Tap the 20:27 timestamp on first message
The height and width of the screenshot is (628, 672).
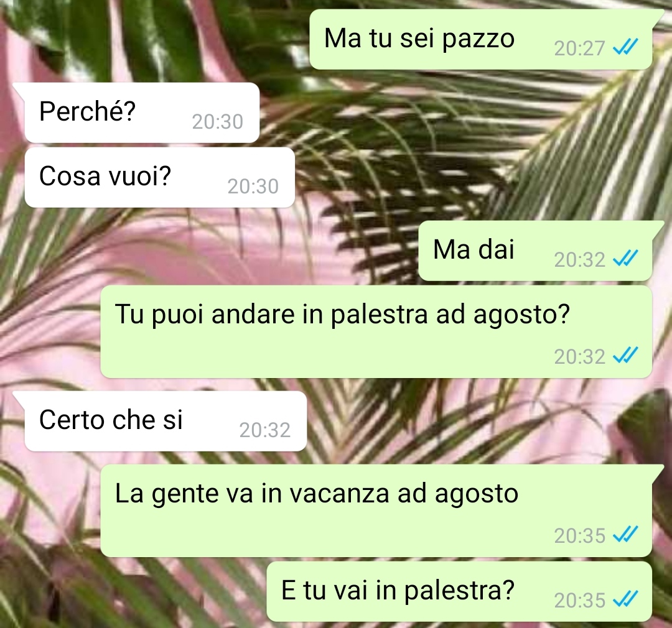pos(579,48)
